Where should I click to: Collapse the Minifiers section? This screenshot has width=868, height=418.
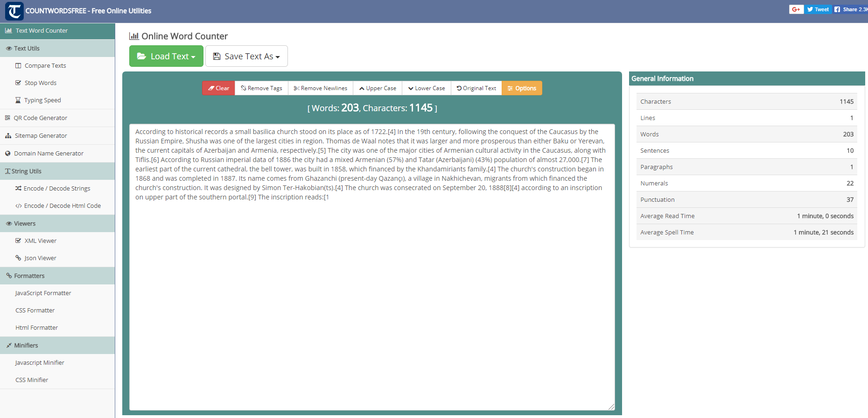(x=57, y=346)
